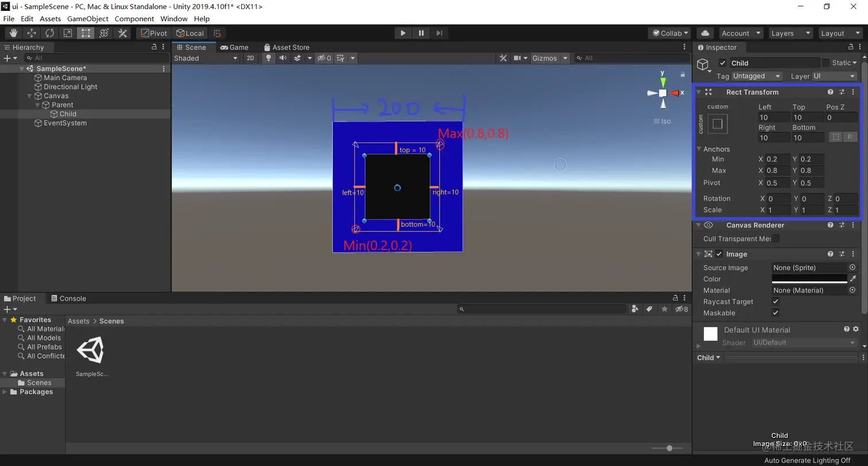The image size is (868, 466).
Task: Toggle grid snapping icon in toolbar
Action: click(216, 33)
